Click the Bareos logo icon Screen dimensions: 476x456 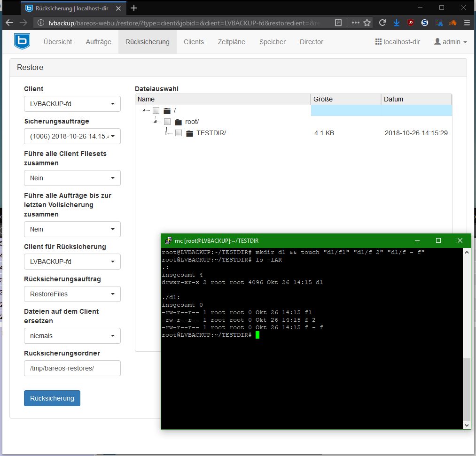(22, 41)
